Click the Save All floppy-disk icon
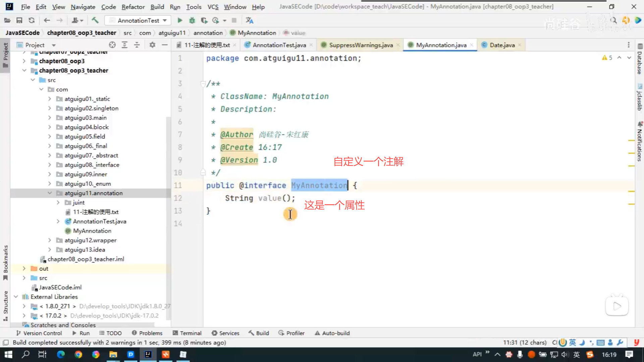 (x=19, y=20)
